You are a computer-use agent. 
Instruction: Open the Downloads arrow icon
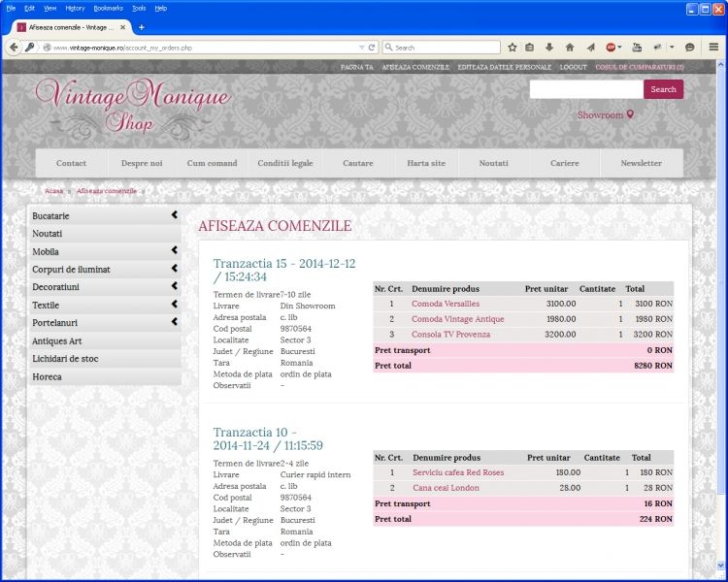[549, 47]
